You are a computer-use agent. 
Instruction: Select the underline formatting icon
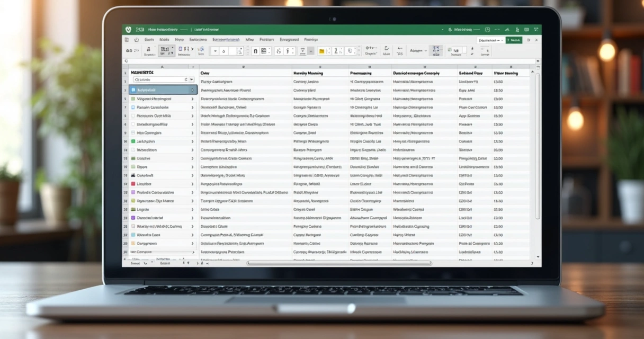click(x=302, y=51)
